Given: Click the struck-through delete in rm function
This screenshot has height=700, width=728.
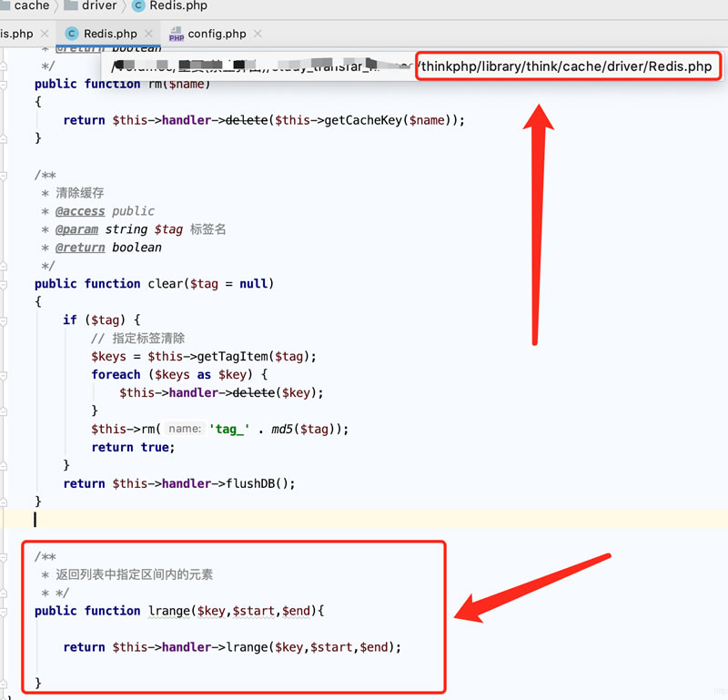Looking at the screenshot, I should pos(247,120).
